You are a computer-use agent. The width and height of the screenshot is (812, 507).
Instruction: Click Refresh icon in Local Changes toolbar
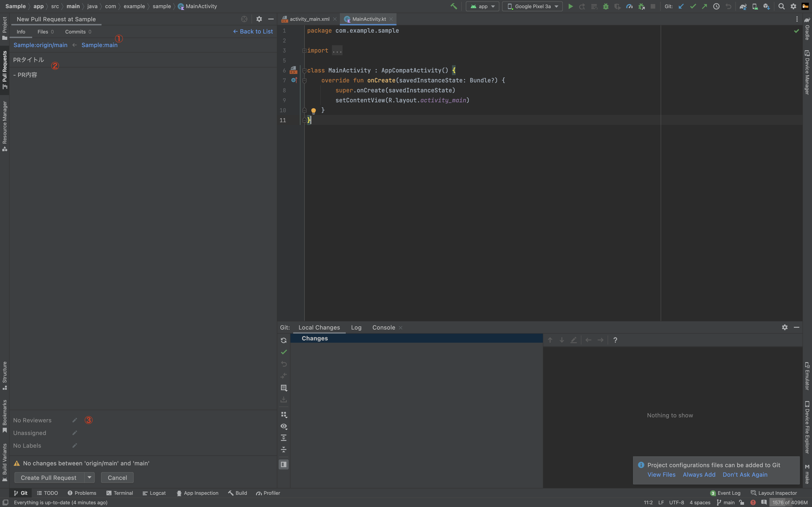tap(283, 340)
